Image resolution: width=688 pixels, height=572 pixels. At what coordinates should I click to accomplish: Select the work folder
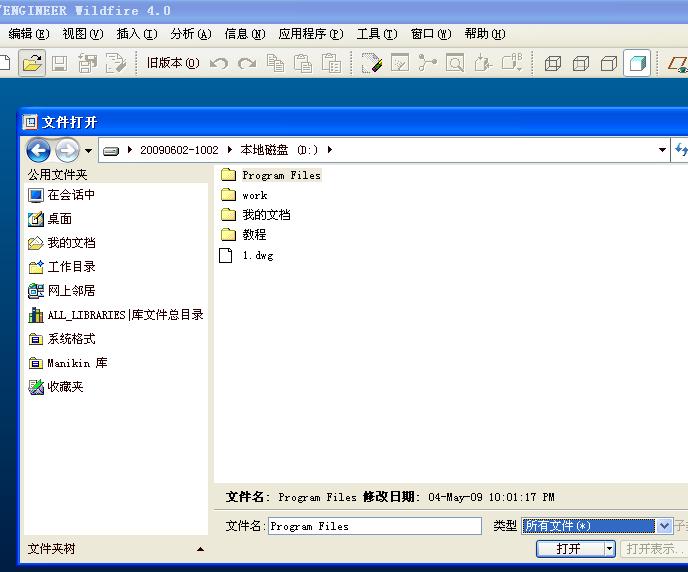[244, 195]
